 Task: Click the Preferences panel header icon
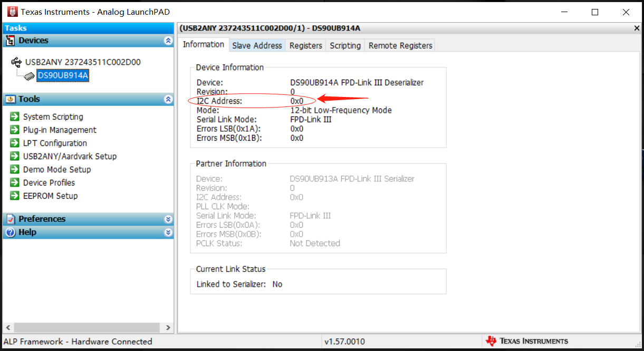(10, 219)
